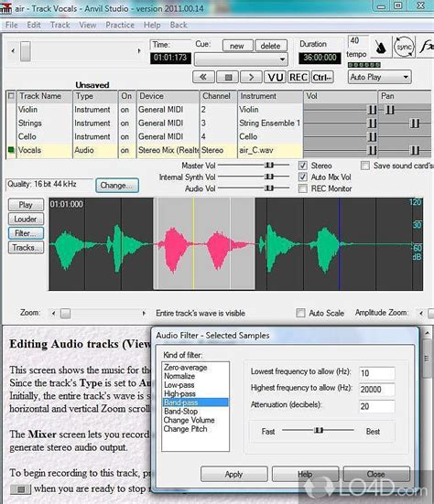Rewind with the double-arrow button
This screenshot has width=434, height=504.
point(203,77)
